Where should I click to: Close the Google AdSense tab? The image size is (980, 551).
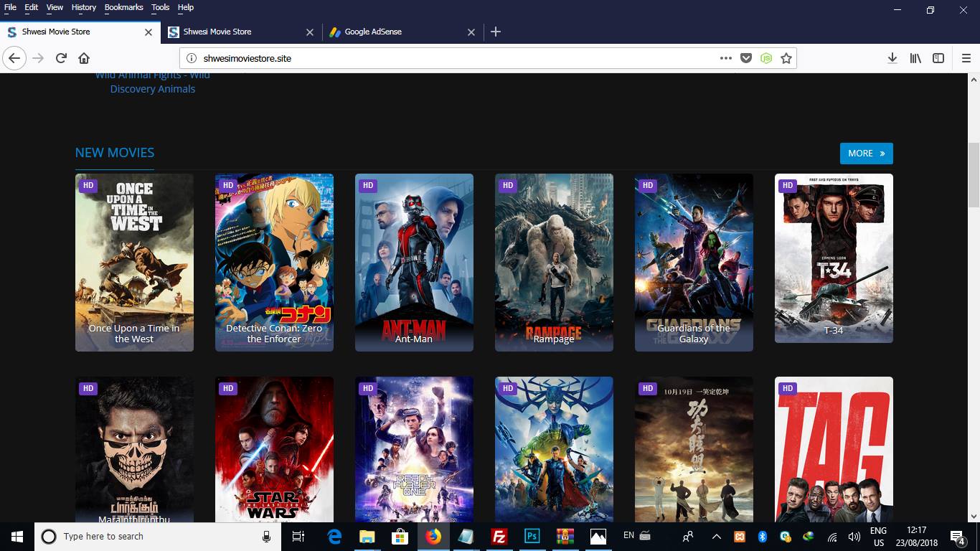pyautogui.click(x=471, y=32)
